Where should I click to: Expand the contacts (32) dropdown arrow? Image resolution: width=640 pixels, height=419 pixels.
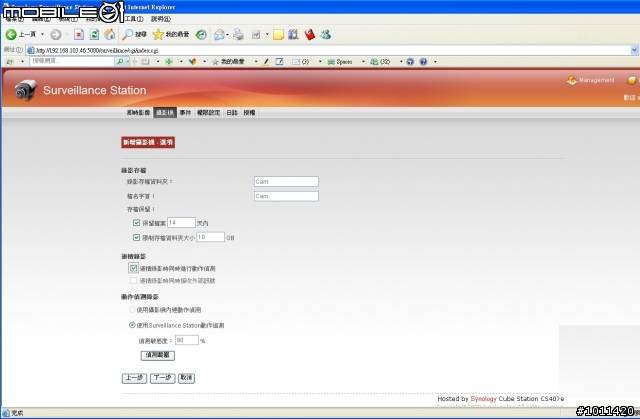(x=401, y=62)
